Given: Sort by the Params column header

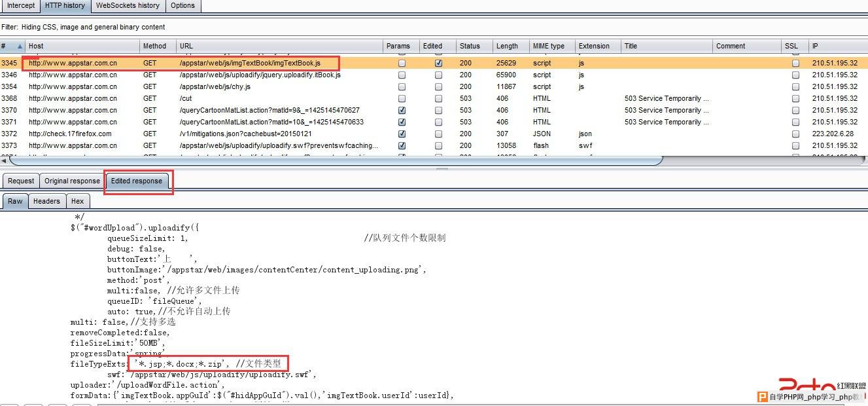Looking at the screenshot, I should point(401,46).
